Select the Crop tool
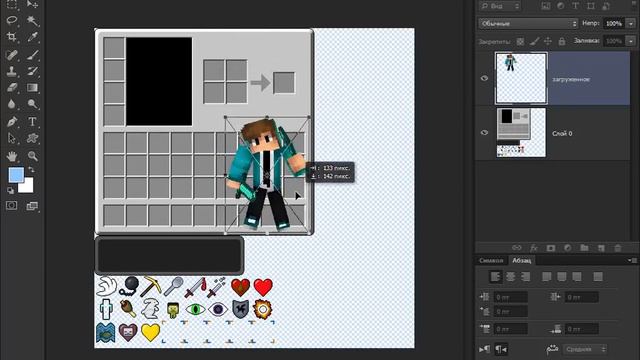The height and width of the screenshot is (360, 640). 12,37
